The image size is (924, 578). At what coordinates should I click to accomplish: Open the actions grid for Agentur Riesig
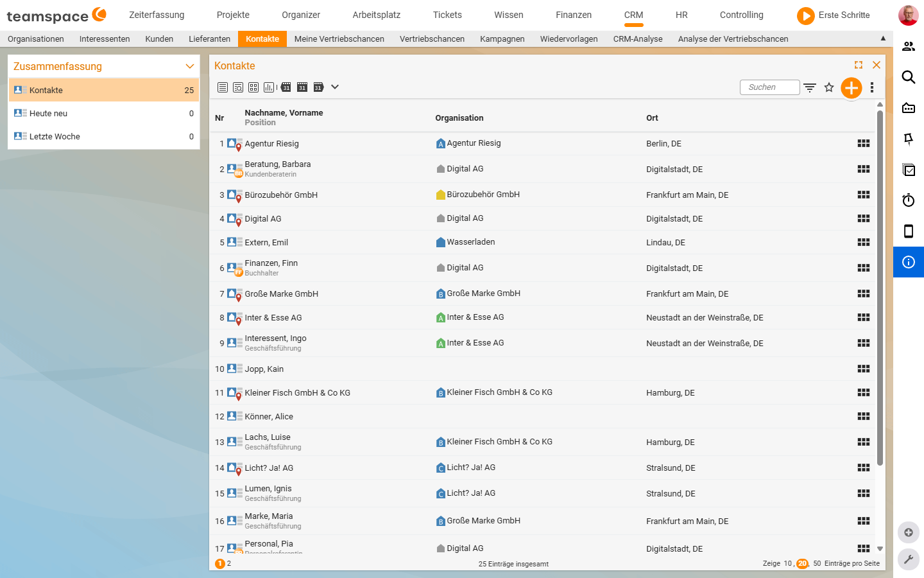coord(864,144)
